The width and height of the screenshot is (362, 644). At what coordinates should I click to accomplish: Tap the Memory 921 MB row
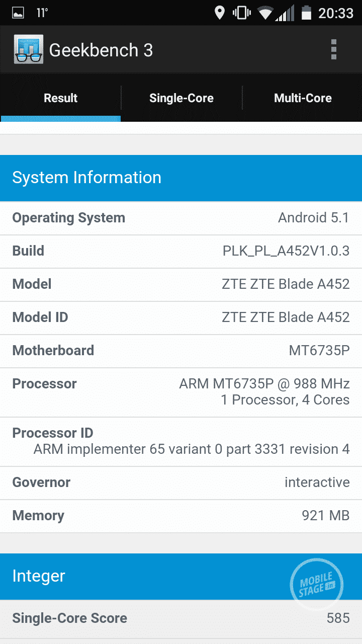181,516
